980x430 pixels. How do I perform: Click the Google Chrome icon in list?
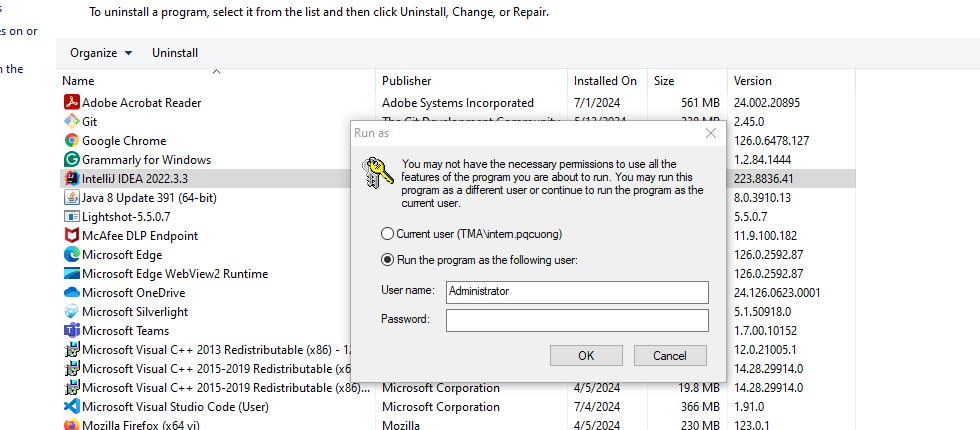[71, 140]
